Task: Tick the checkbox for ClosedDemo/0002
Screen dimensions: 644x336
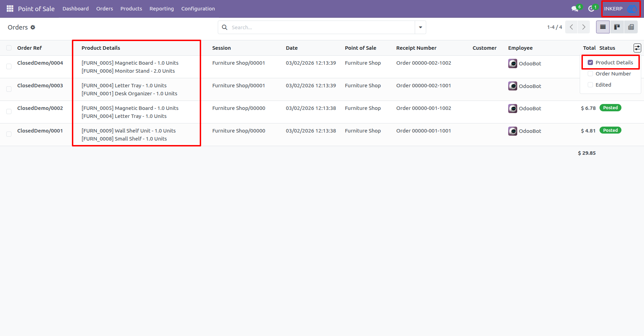Action: [x=9, y=111]
